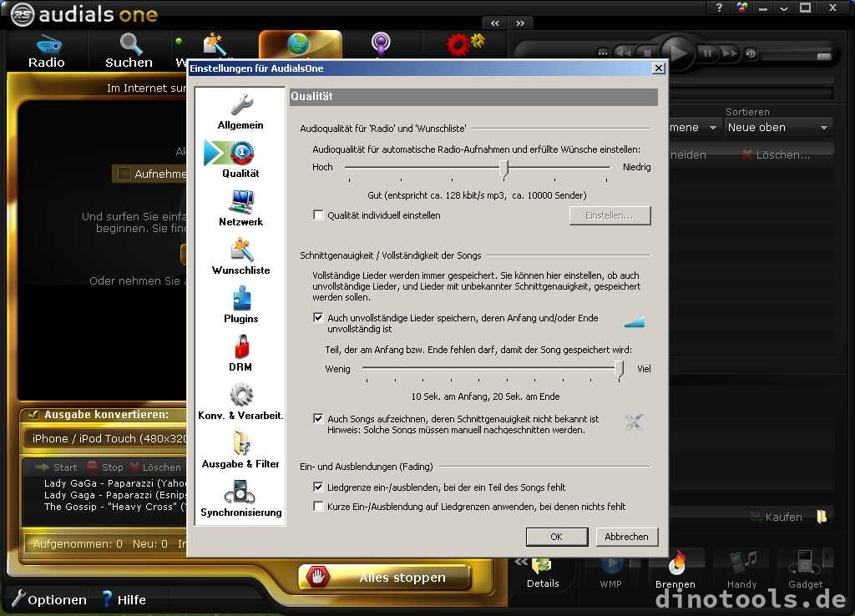Click the right double-chevron above the player
The width and height of the screenshot is (855, 616).
(519, 23)
